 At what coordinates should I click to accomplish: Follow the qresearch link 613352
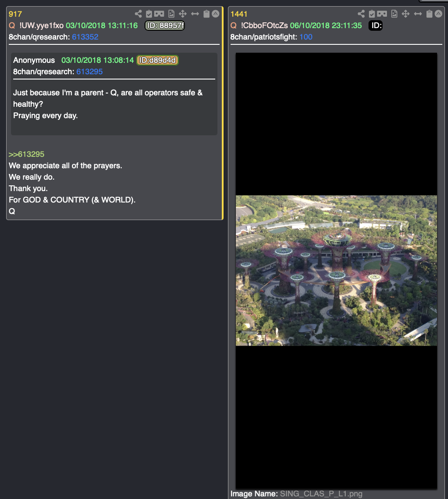[85, 37]
